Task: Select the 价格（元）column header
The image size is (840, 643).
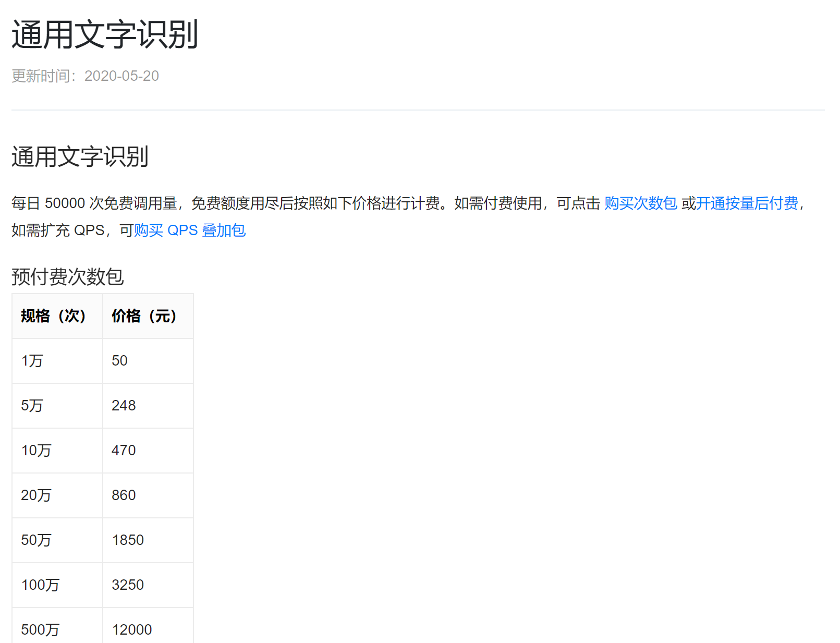Action: tap(143, 316)
